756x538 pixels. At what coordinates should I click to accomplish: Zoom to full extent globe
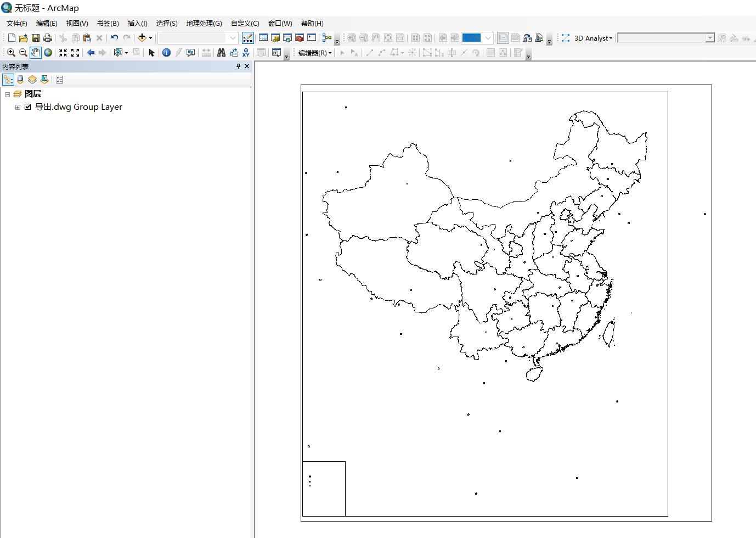[48, 53]
